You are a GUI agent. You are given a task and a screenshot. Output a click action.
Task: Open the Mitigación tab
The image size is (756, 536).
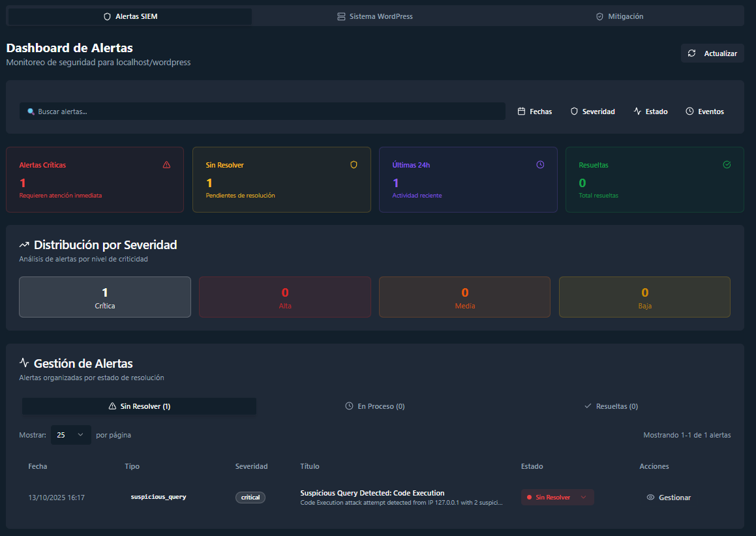pyautogui.click(x=620, y=16)
